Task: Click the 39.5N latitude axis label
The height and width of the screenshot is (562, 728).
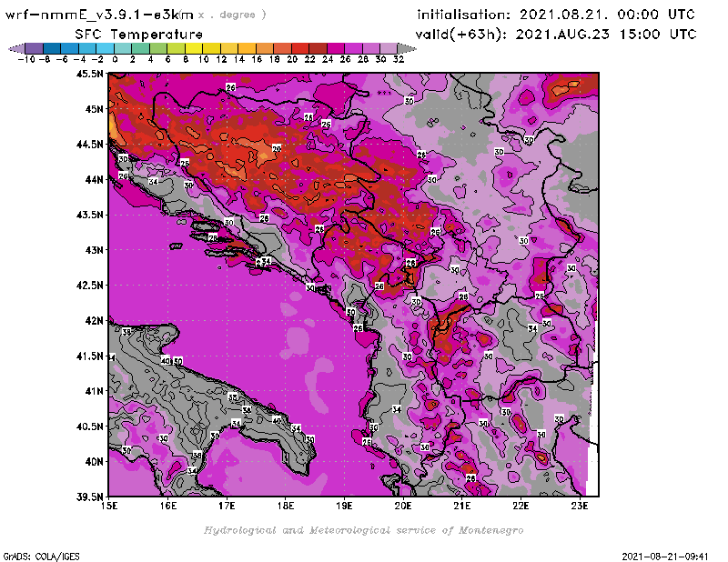Action: [x=88, y=497]
